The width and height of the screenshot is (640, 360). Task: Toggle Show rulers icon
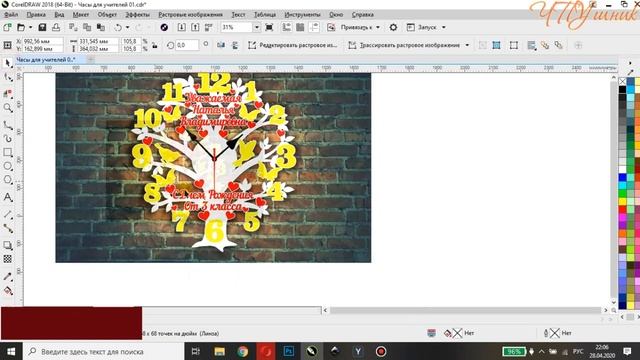click(x=287, y=27)
